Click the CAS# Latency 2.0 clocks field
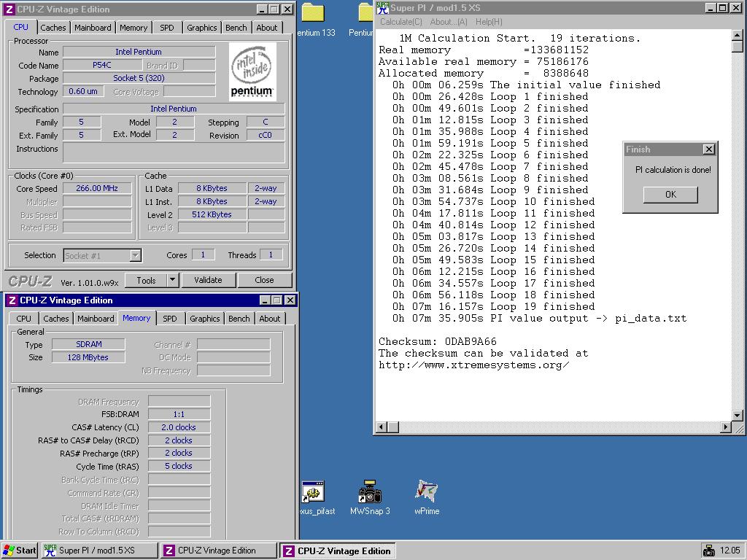Image resolution: width=747 pixels, height=560 pixels. pos(179,427)
